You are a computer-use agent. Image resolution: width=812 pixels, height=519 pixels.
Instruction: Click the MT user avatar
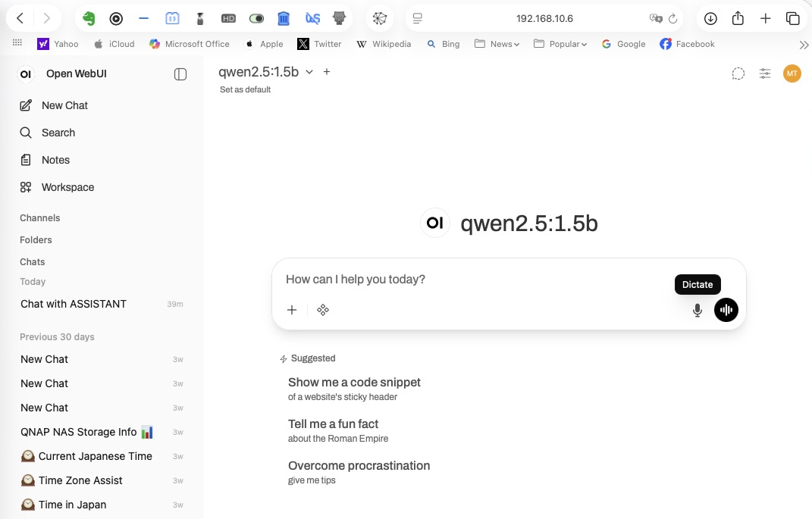tap(792, 73)
